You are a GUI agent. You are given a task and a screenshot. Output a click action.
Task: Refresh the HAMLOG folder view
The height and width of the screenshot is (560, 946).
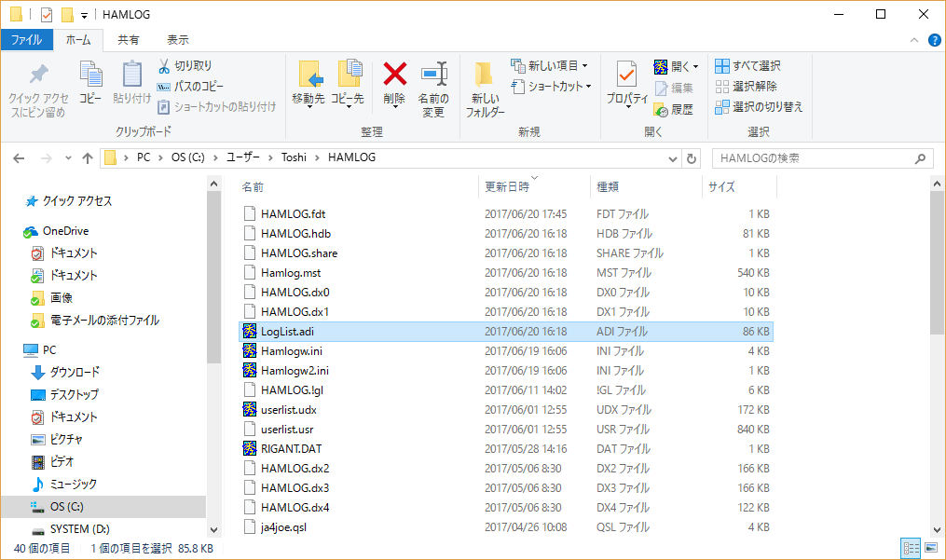tap(692, 158)
